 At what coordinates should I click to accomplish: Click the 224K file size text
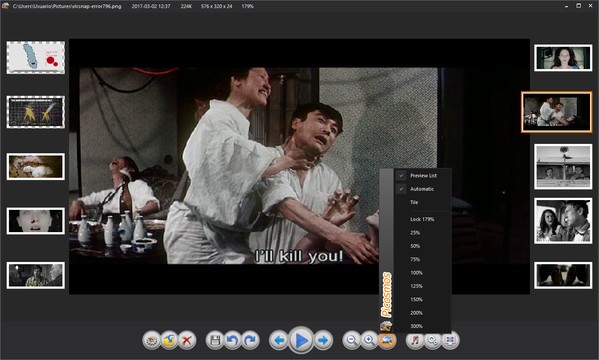(x=186, y=6)
